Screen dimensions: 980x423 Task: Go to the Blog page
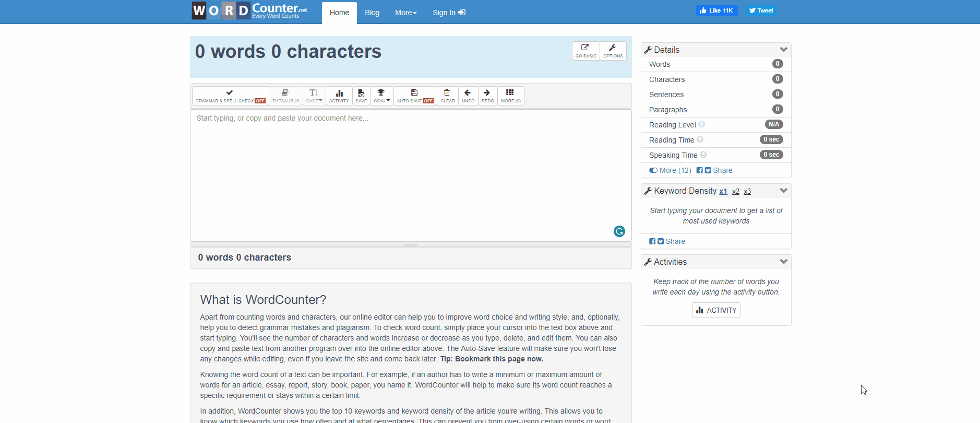tap(372, 13)
